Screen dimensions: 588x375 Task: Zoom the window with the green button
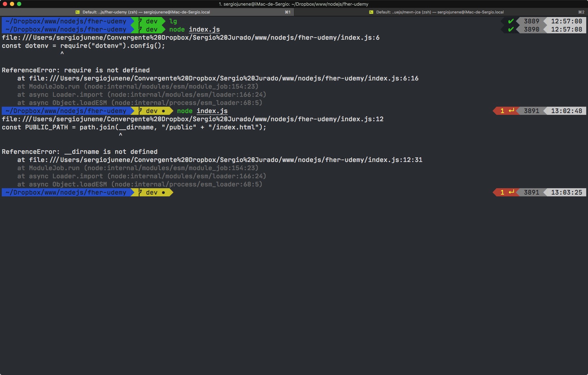(x=19, y=4)
